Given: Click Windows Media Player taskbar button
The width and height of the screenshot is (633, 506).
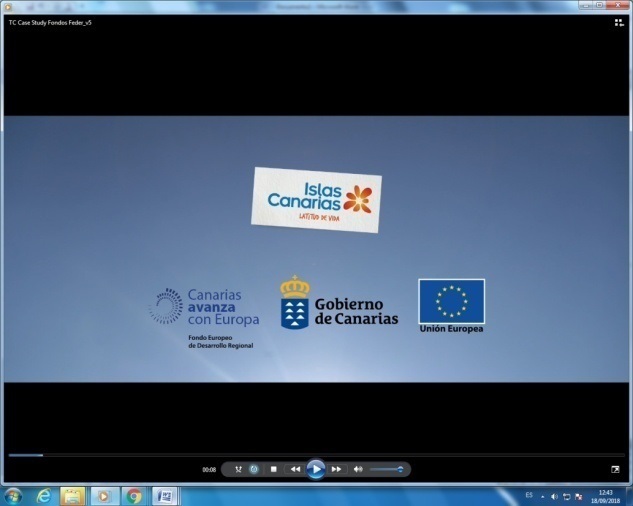Looking at the screenshot, I should point(103,496).
